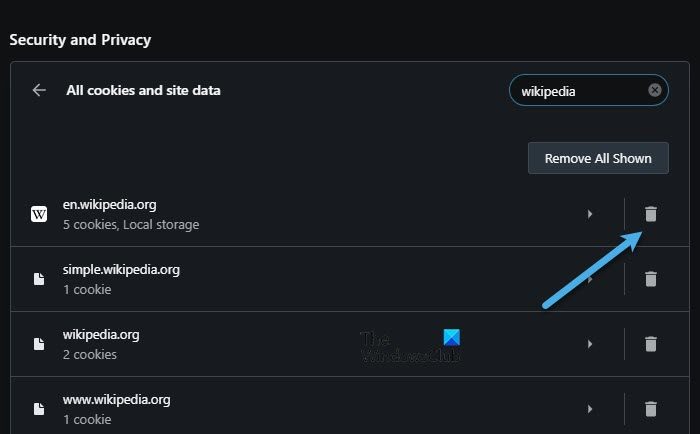Remove wikipedia.org cookies using trash icon
The height and width of the screenshot is (434, 700).
(650, 344)
